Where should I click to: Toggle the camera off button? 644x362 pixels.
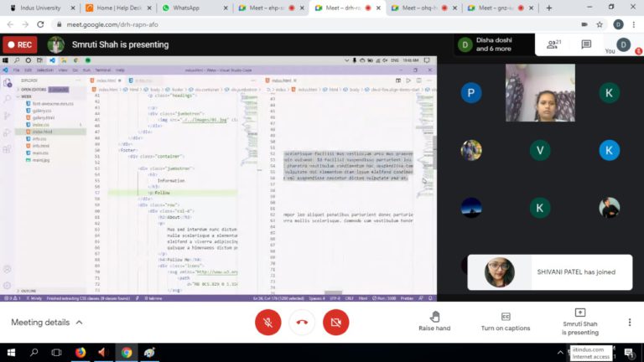335,322
